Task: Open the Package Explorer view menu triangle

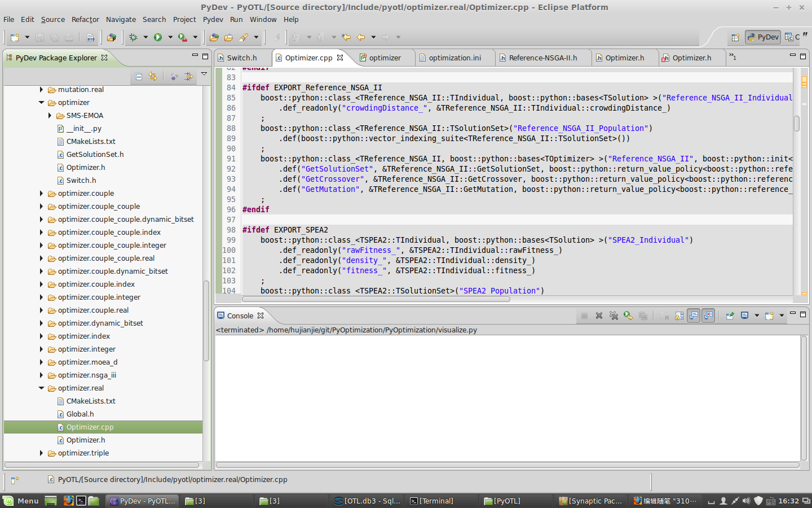Action: pos(204,74)
